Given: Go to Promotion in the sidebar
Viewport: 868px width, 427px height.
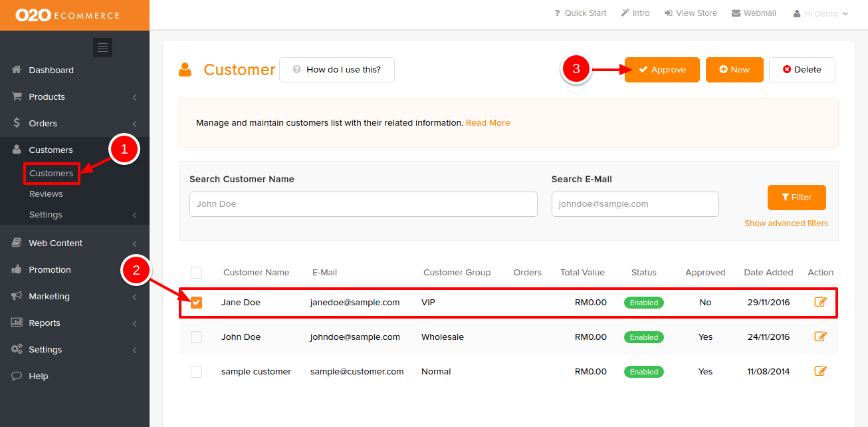Looking at the screenshot, I should [50, 269].
